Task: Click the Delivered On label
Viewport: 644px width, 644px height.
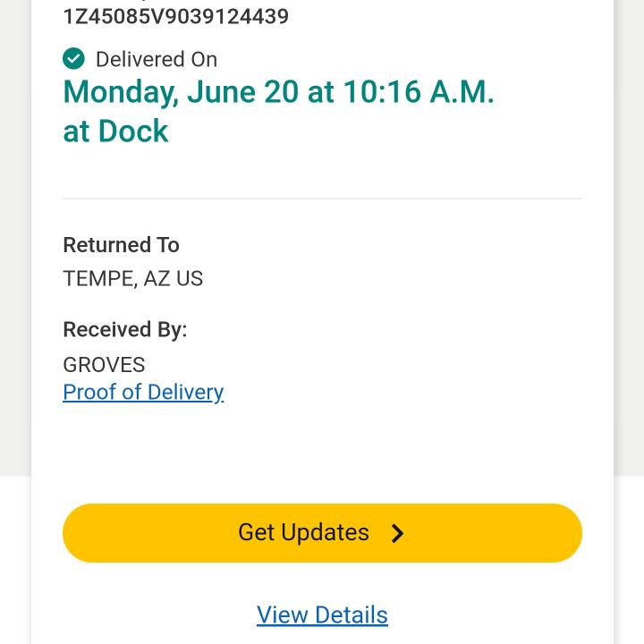Action: [157, 59]
